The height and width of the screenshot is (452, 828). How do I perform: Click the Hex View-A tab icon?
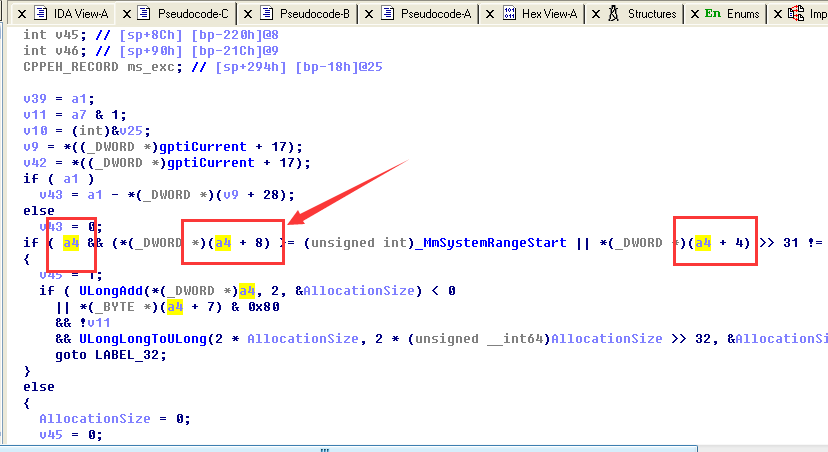(x=510, y=14)
